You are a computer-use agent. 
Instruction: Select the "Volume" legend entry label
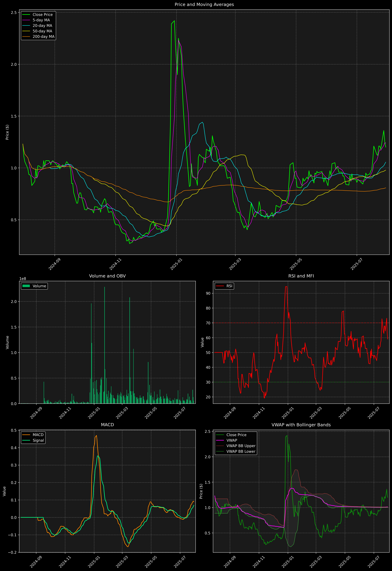click(39, 286)
